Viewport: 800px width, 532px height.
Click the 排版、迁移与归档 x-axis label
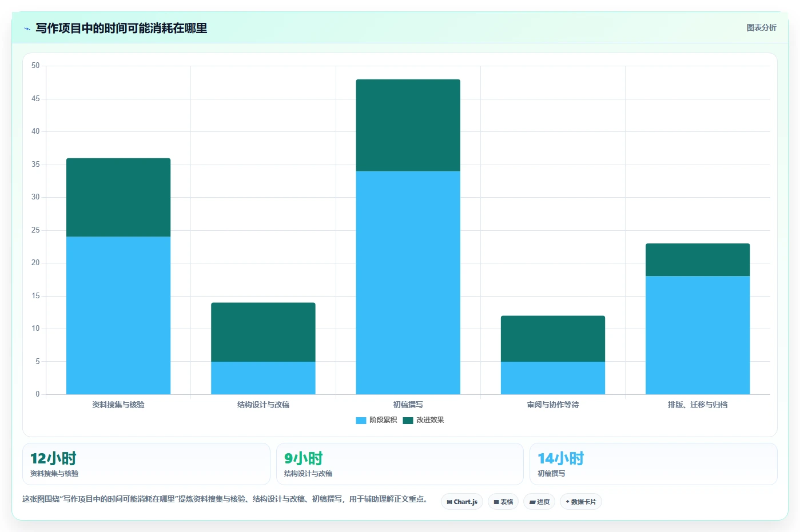(x=698, y=405)
